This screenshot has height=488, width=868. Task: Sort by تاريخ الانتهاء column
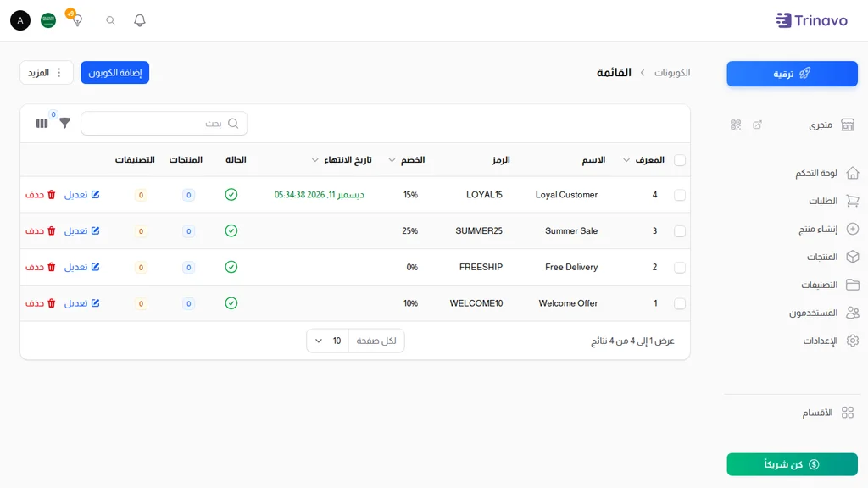click(x=342, y=160)
